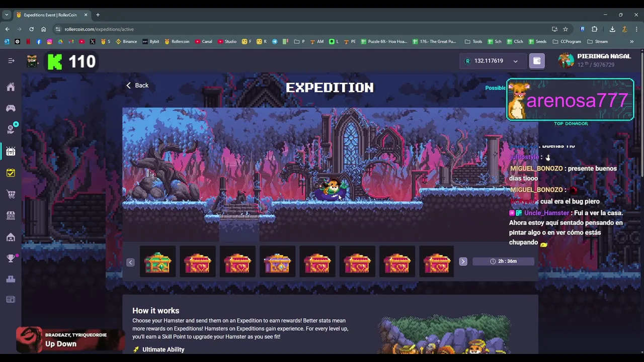The height and width of the screenshot is (362, 644).
Task: Open the Rollercoin bookmark
Action: coord(177,42)
